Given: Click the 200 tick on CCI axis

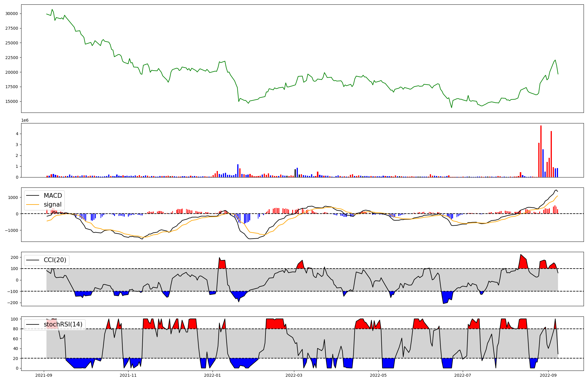Looking at the screenshot, I should (x=15, y=257).
